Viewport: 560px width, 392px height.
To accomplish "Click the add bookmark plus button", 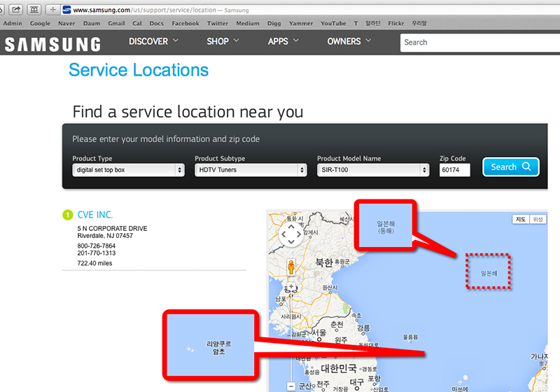I will pos(53,10).
